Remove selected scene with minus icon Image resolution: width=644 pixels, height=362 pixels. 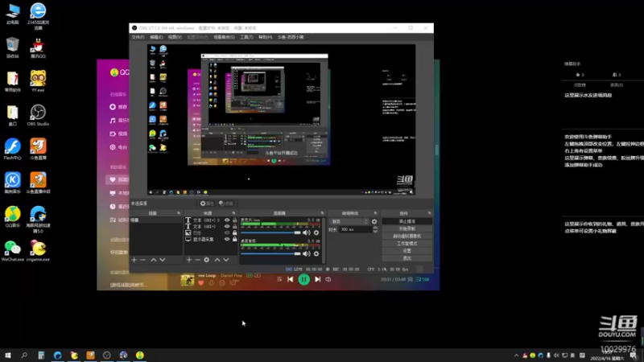pos(142,260)
